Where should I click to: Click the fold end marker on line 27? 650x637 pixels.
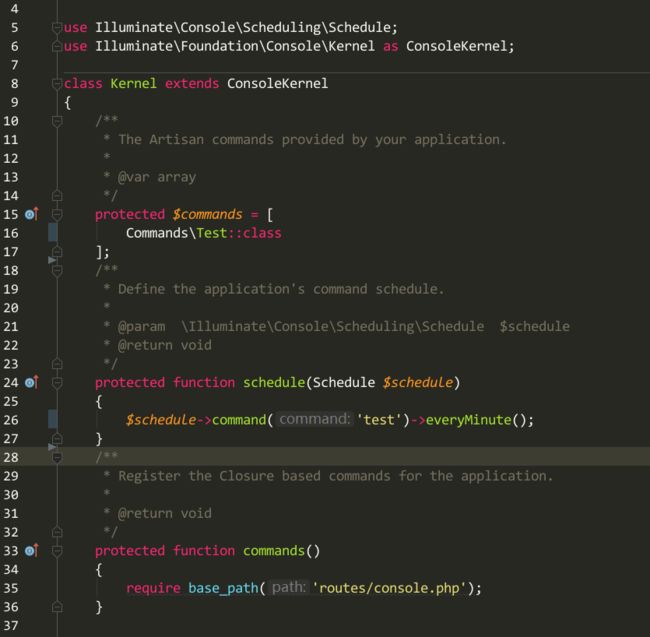[57, 438]
